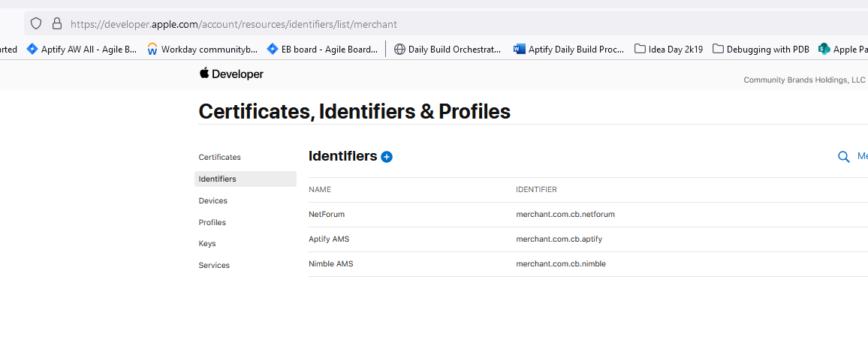This screenshot has height=346, width=868.
Task: Select Keys in the sidebar
Action: (207, 244)
